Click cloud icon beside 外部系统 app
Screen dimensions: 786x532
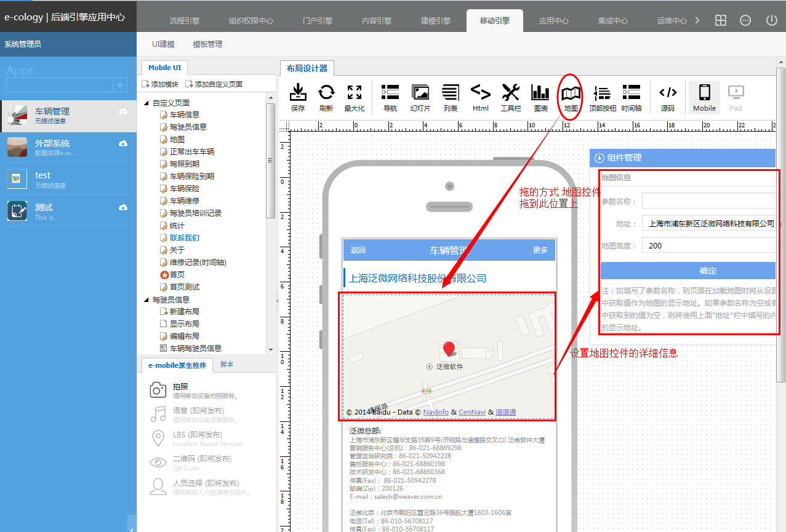pos(123,143)
